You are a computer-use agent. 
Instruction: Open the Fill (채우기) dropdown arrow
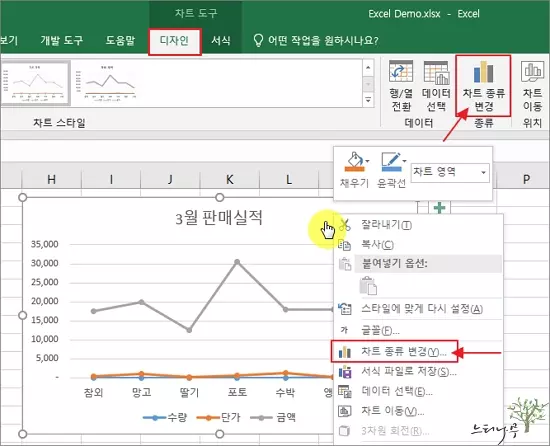point(367,161)
